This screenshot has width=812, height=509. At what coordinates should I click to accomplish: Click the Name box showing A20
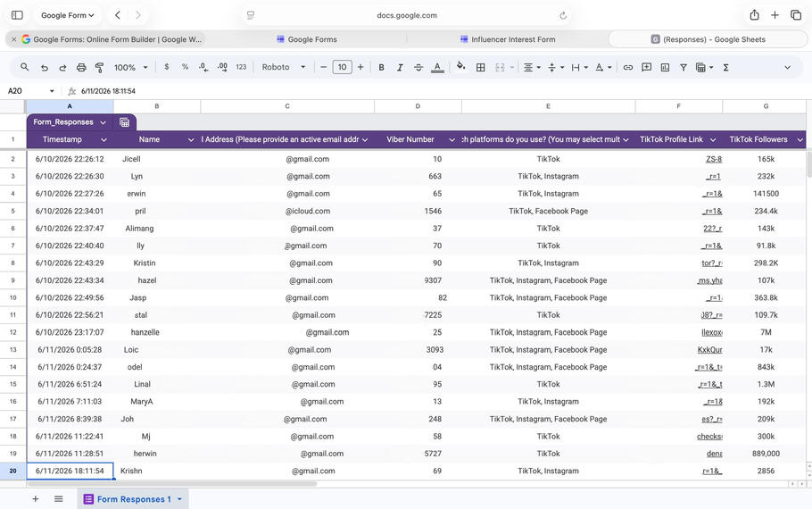click(x=30, y=91)
